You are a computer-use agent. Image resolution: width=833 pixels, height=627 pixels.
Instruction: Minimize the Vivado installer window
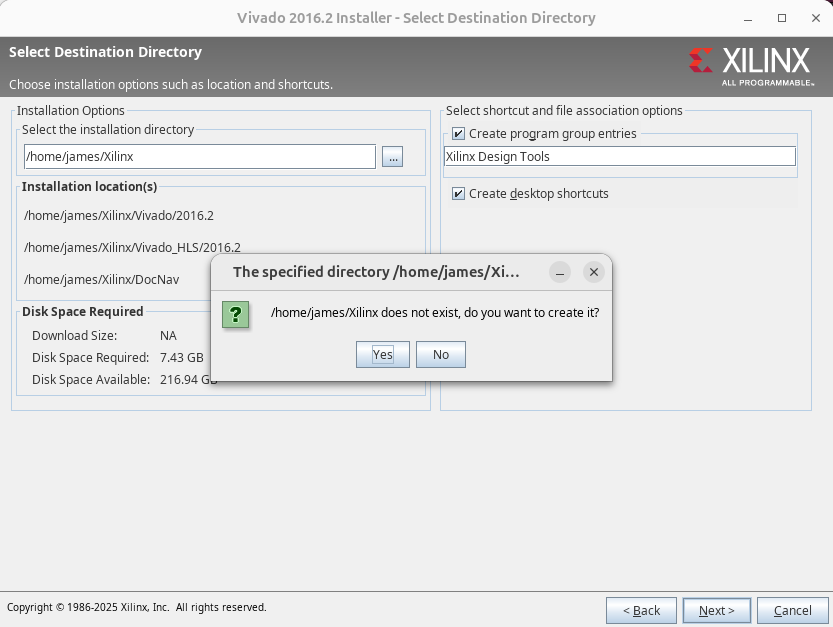(749, 18)
